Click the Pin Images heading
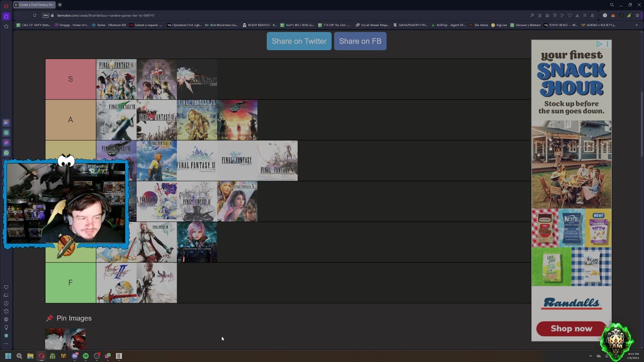The image size is (644, 362). tap(74, 318)
